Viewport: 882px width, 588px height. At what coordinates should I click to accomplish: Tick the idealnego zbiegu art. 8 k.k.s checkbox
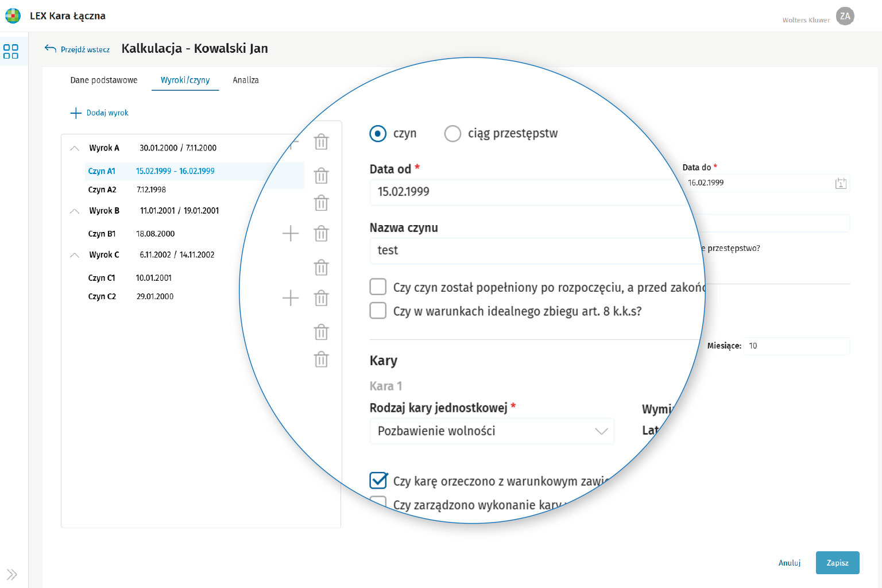(x=378, y=311)
